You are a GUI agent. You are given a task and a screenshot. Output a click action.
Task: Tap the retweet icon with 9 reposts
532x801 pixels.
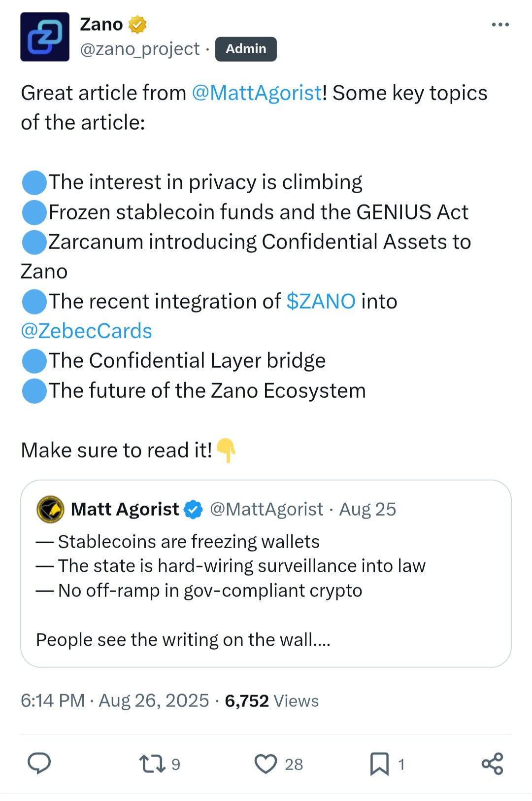(x=160, y=764)
